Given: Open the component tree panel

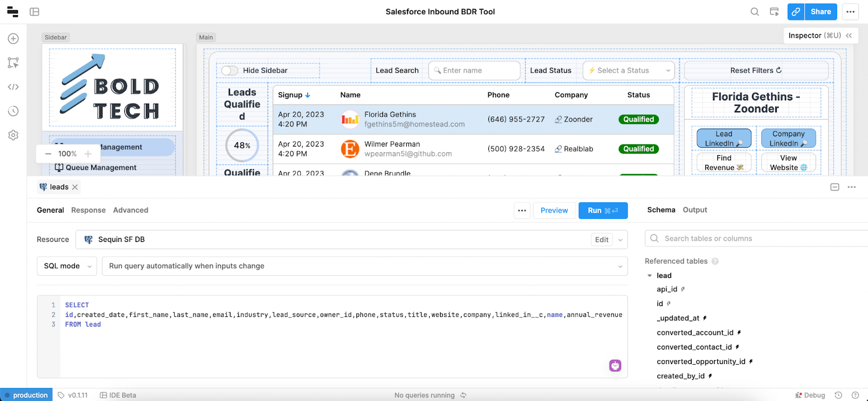Looking at the screenshot, I should [x=14, y=62].
